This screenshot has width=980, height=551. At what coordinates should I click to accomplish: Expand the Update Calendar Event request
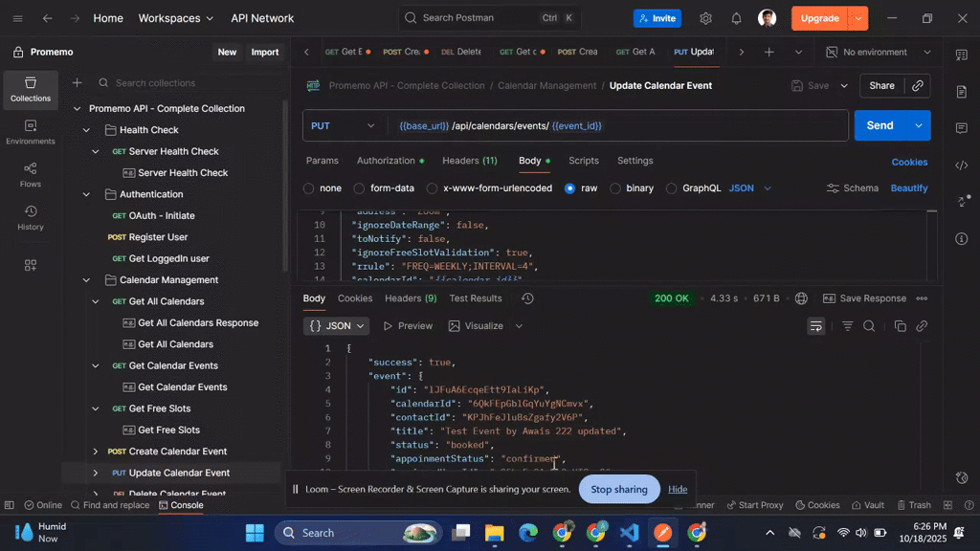[x=95, y=473]
